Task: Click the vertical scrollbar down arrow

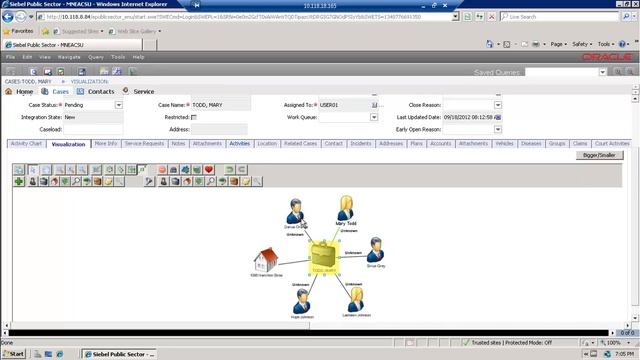Action: pos(635,318)
